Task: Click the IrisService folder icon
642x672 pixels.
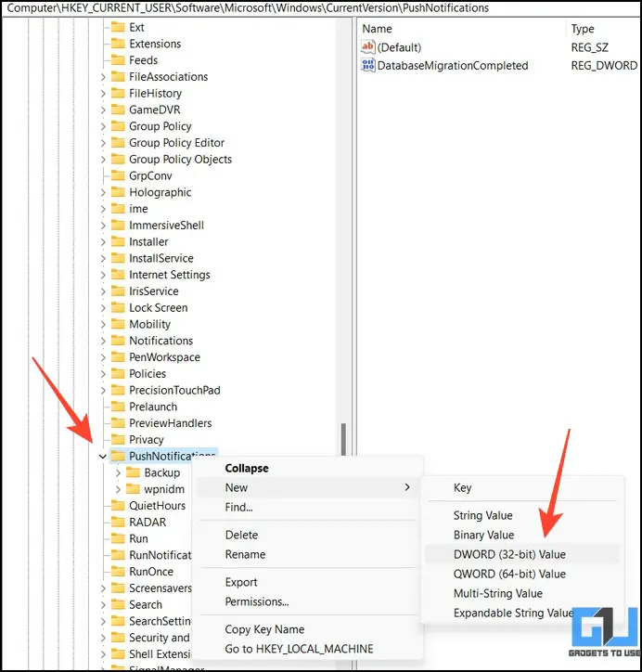Action: tap(118, 291)
